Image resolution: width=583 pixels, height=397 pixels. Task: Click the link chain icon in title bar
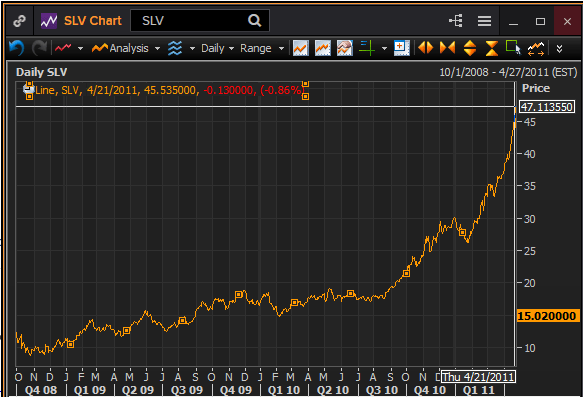click(x=19, y=21)
